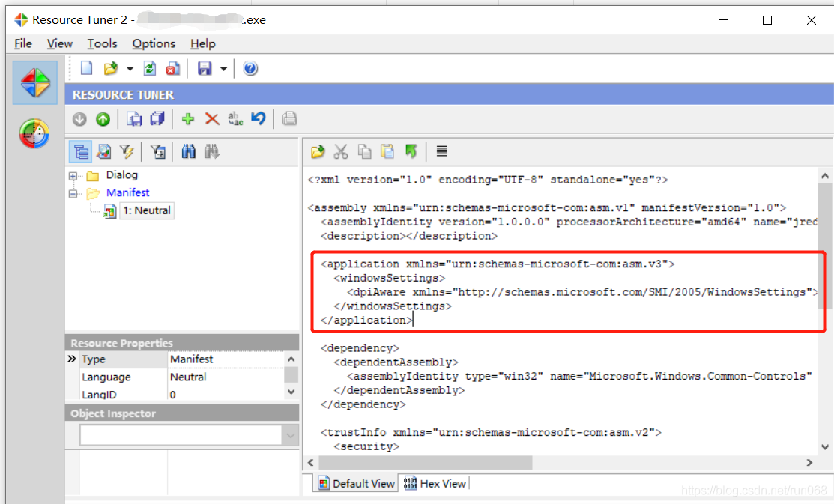Collapse the Manifest folder tree node
Viewport: 834px width, 504px height.
point(73,193)
